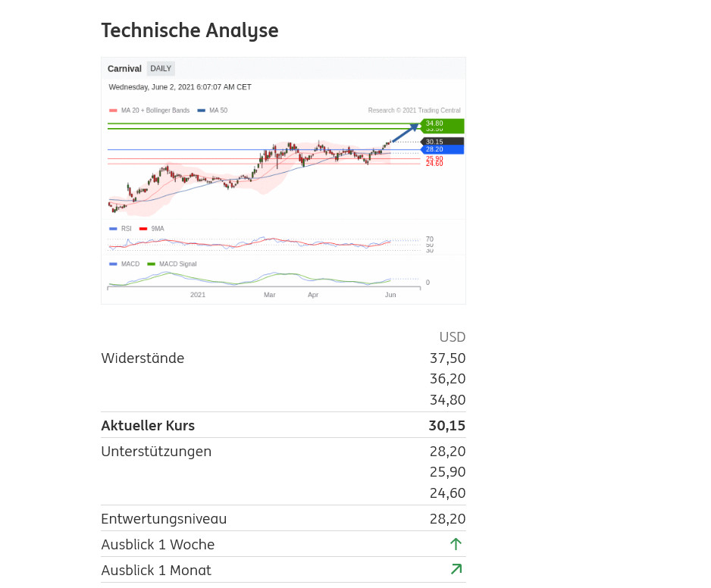This screenshot has width=711, height=588.
Task: Click the Widerstände label
Action: point(143,358)
